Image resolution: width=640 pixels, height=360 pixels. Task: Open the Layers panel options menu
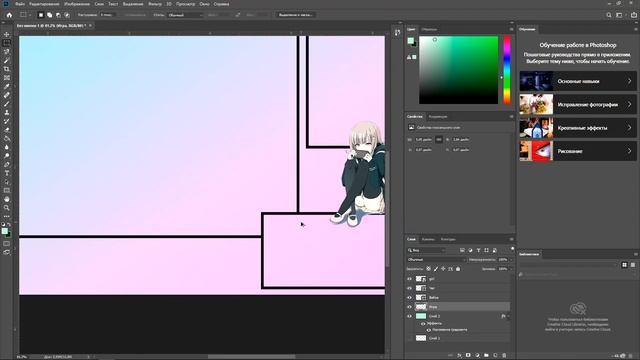click(511, 239)
